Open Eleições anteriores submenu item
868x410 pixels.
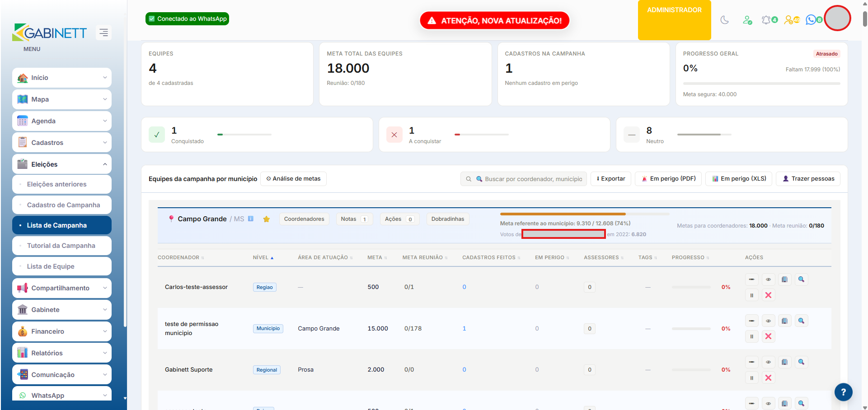[62, 184]
